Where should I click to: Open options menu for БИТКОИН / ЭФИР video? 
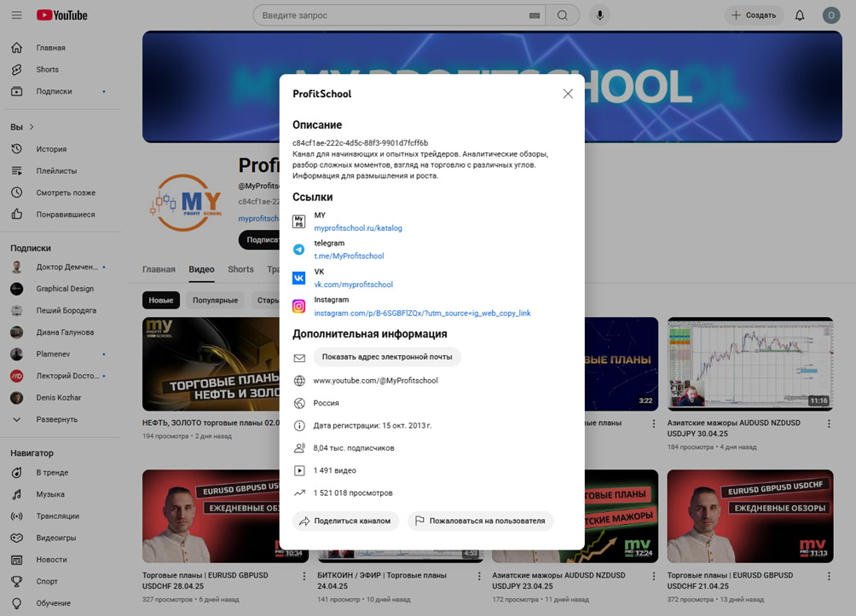(479, 576)
